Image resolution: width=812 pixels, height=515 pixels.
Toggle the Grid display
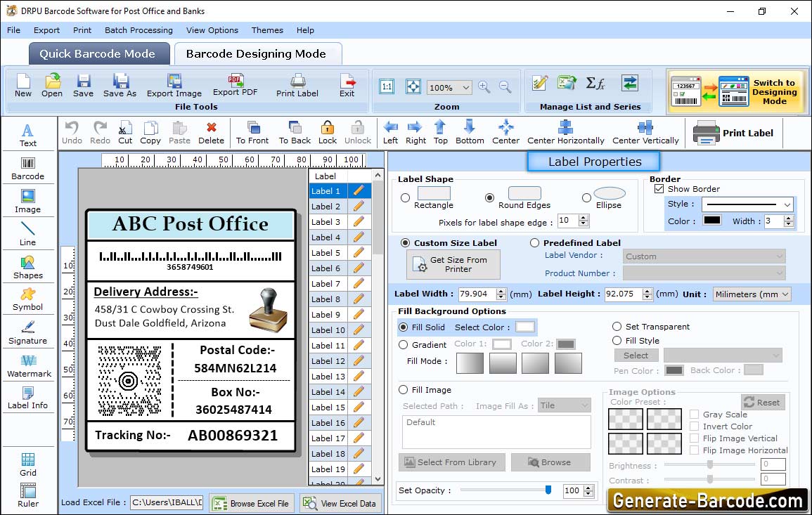[x=28, y=464]
